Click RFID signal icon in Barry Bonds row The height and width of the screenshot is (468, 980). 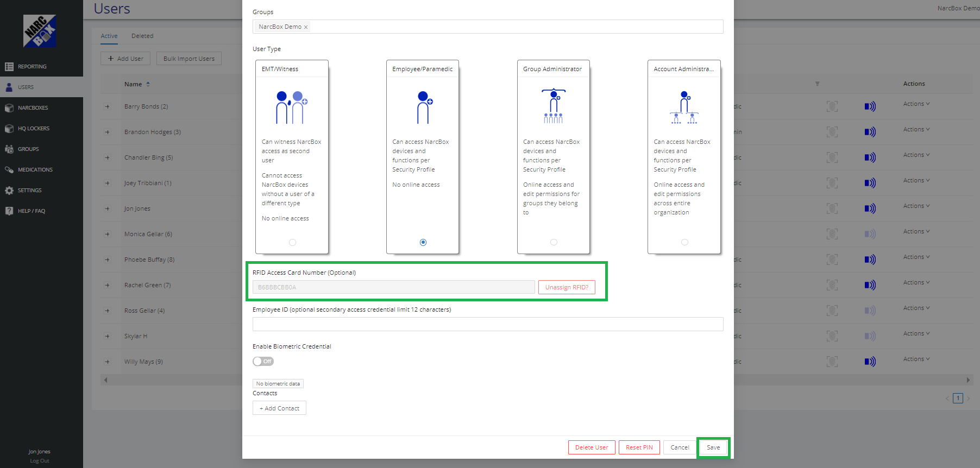(x=870, y=106)
